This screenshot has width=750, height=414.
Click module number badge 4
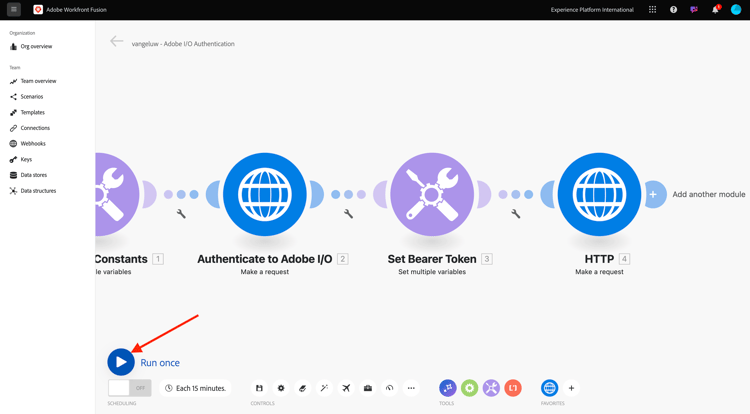point(624,259)
